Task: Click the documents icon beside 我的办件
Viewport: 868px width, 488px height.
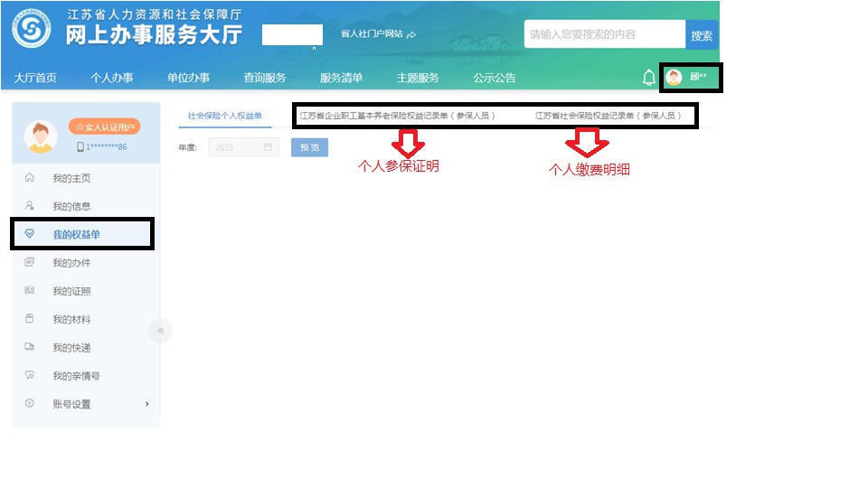Action: 29,262
